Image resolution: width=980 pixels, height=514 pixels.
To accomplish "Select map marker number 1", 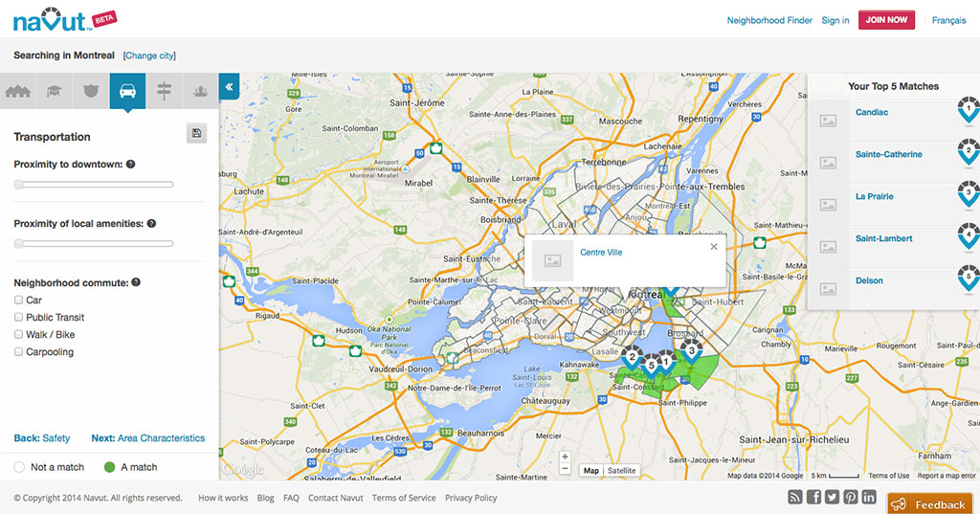I will (x=666, y=362).
